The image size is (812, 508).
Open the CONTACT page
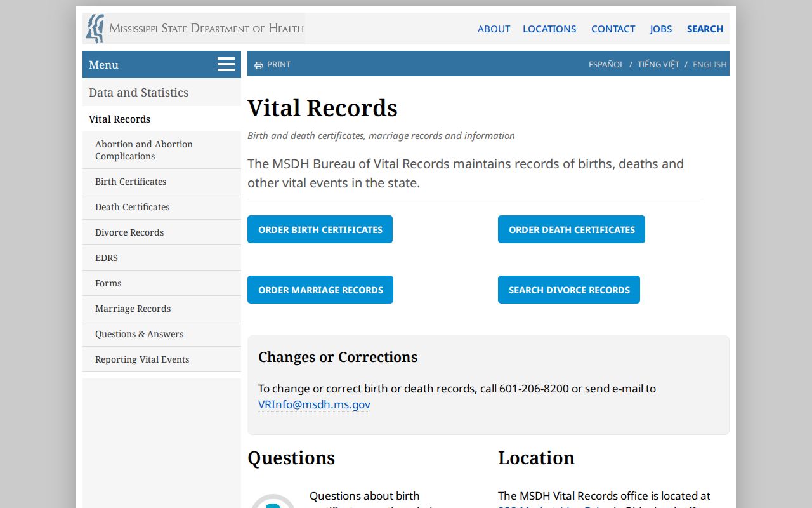pos(613,29)
